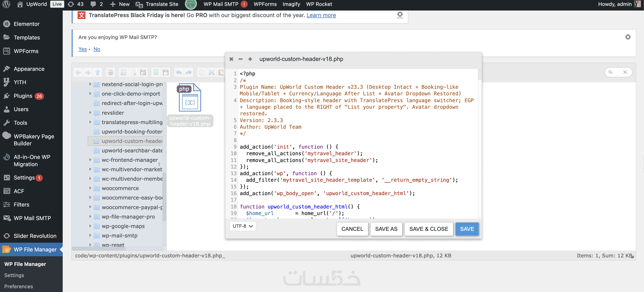Follow the Learn more link
This screenshot has width=644, height=292.
click(x=321, y=15)
